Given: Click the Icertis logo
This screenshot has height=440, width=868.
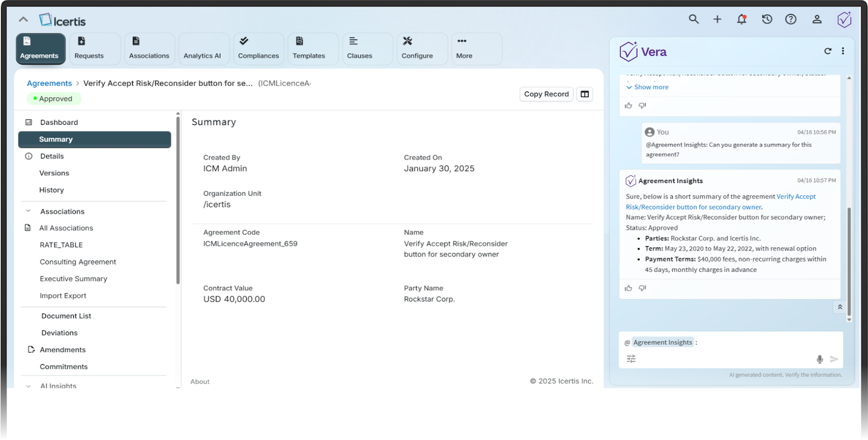Looking at the screenshot, I should (62, 21).
